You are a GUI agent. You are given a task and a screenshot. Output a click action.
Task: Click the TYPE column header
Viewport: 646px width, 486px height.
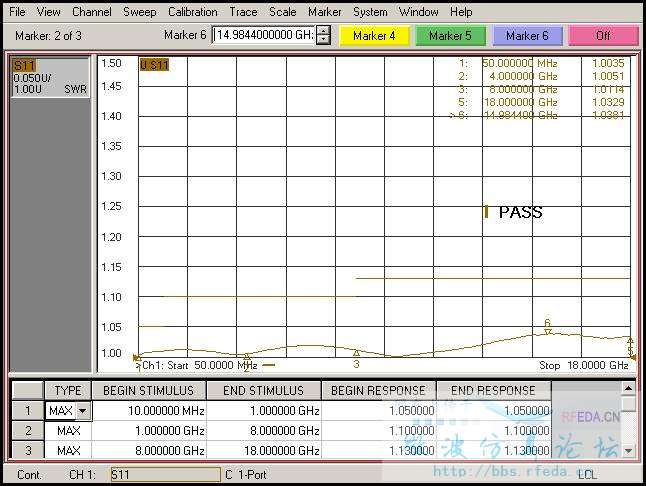[x=68, y=390]
